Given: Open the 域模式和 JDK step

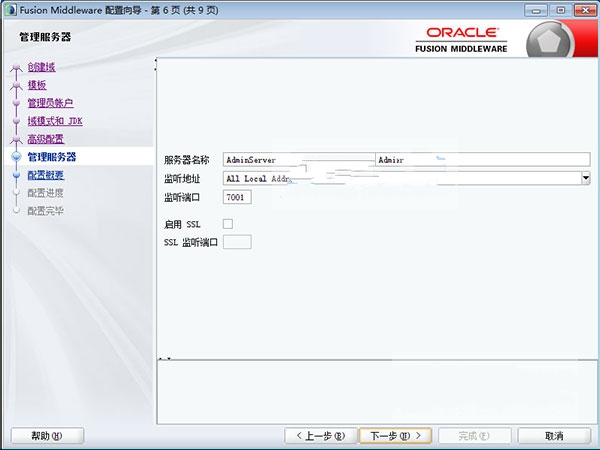Looking at the screenshot, I should 55,121.
